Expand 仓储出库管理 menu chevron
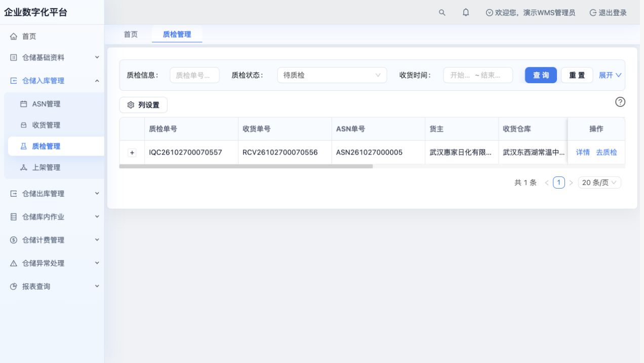644x363 pixels. coord(97,193)
